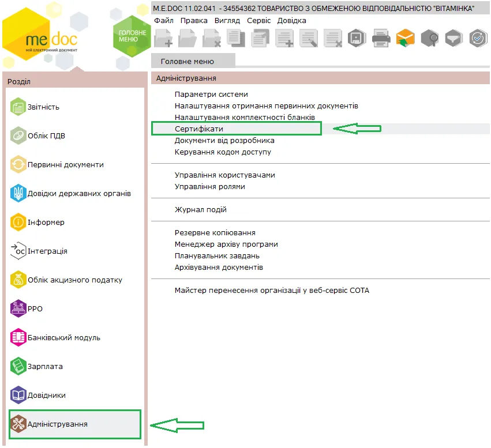Select the РРО section label
This screenshot has width=491, height=448.
[35, 309]
